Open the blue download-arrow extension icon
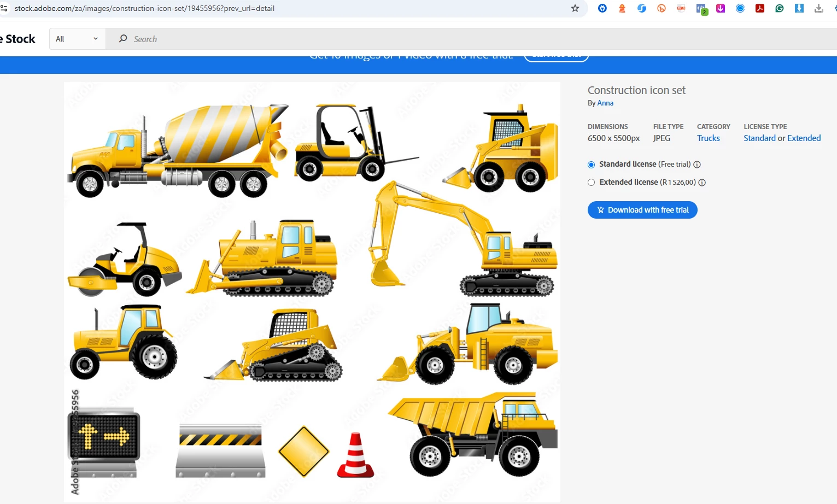The image size is (837, 504). click(x=799, y=8)
